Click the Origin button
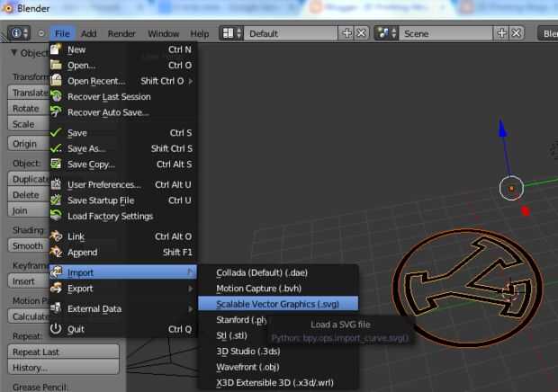 [x=29, y=144]
